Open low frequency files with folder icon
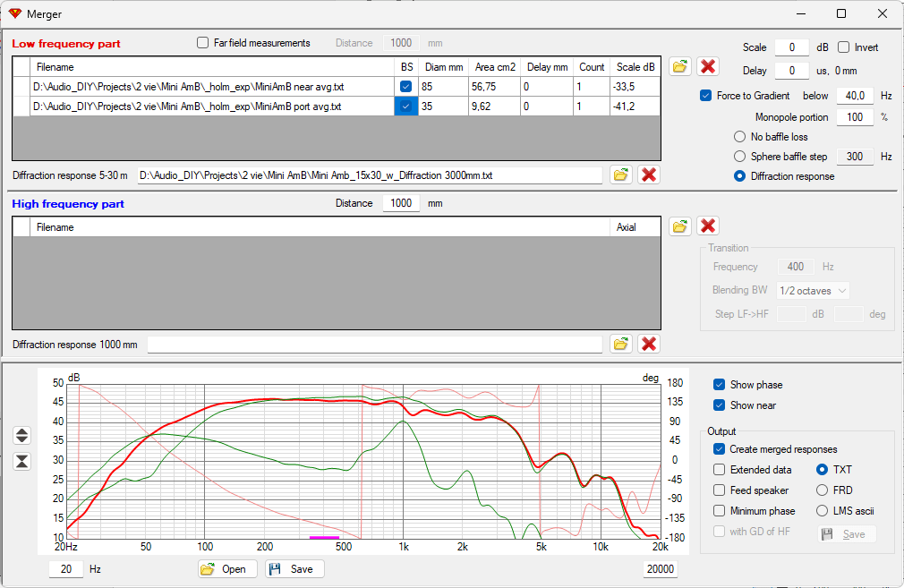Image resolution: width=904 pixels, height=588 pixels. (680, 66)
